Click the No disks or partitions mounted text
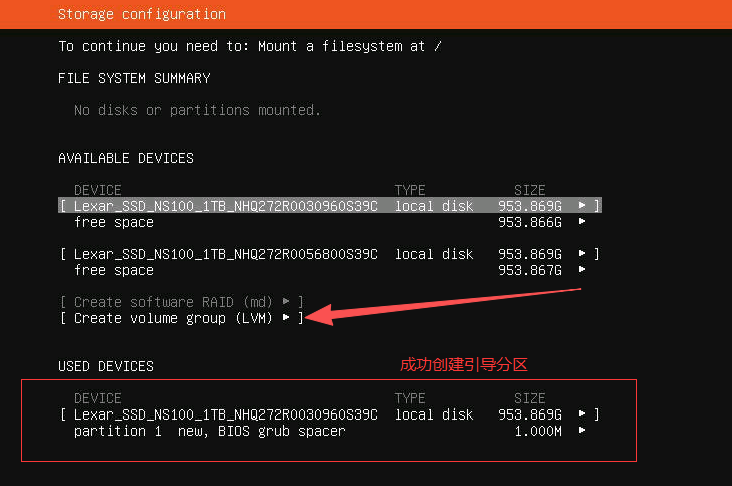The width and height of the screenshot is (732, 486). click(197, 110)
